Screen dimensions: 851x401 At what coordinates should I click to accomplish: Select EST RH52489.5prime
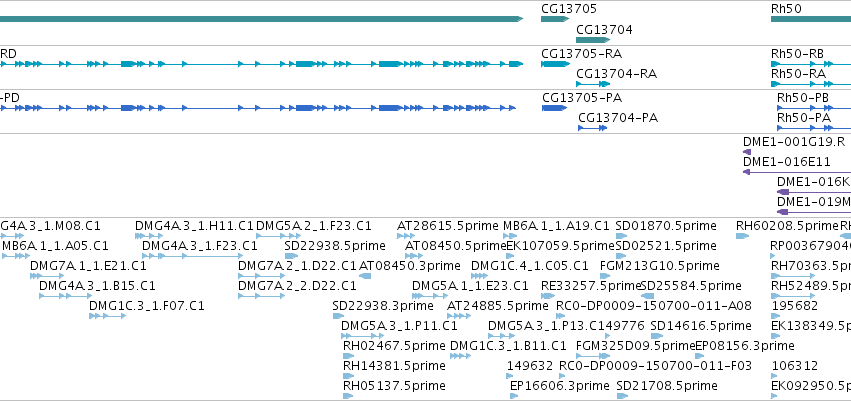point(793,296)
